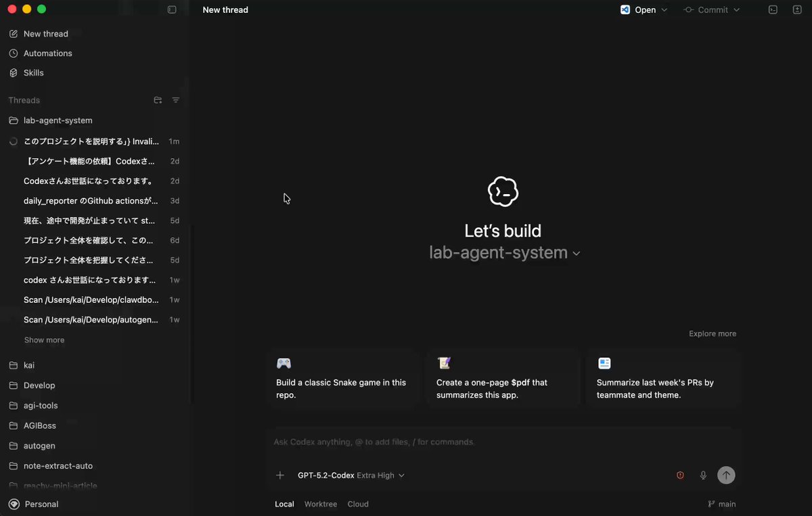Viewport: 812px width, 516px height.
Task: Click the Ask Codex anything input field
Action: pos(503,442)
